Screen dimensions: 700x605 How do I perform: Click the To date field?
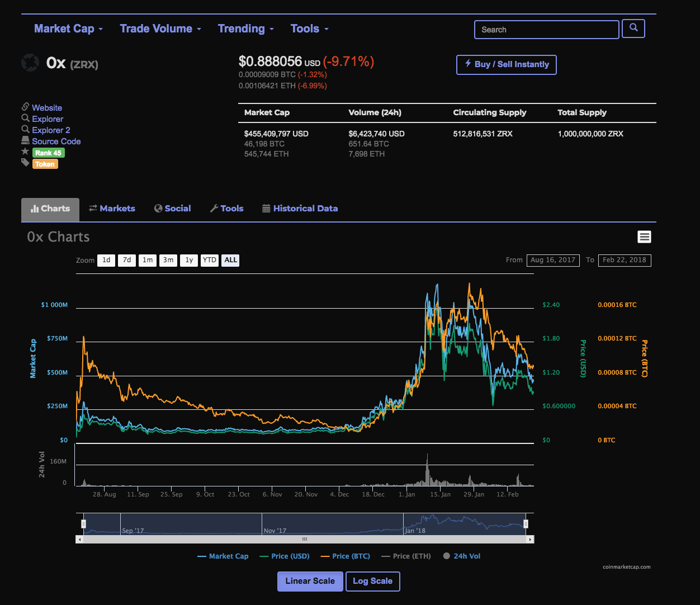[625, 260]
